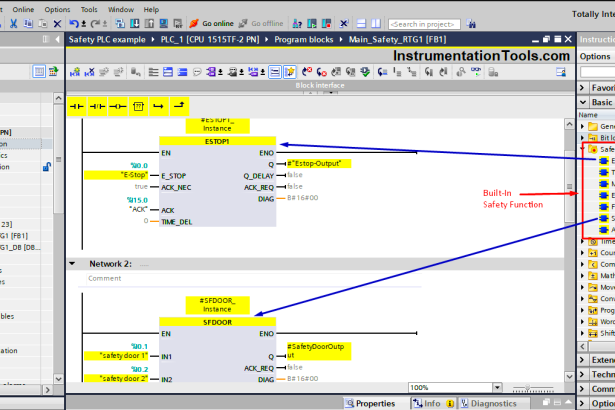Insert an empty box instruction
Screen dimensions: 615x410
[x=139, y=105]
